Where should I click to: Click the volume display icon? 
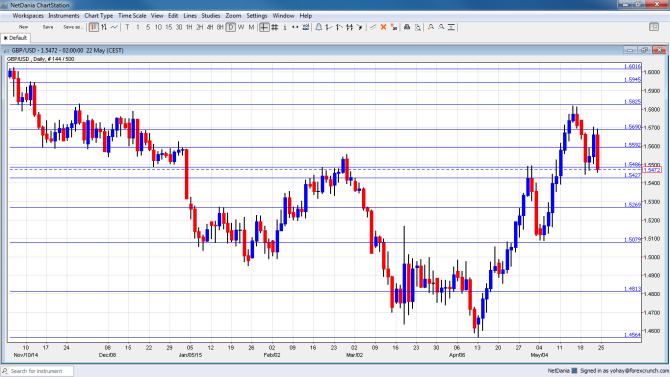click(x=306, y=27)
